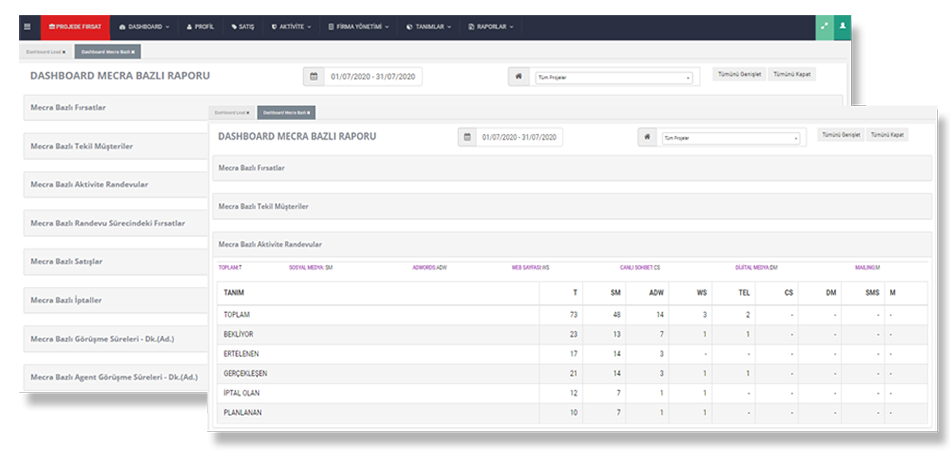Click the calendar icon in the foreground report panel
Image resolution: width=950 pixels, height=464 pixels.
pos(467,137)
